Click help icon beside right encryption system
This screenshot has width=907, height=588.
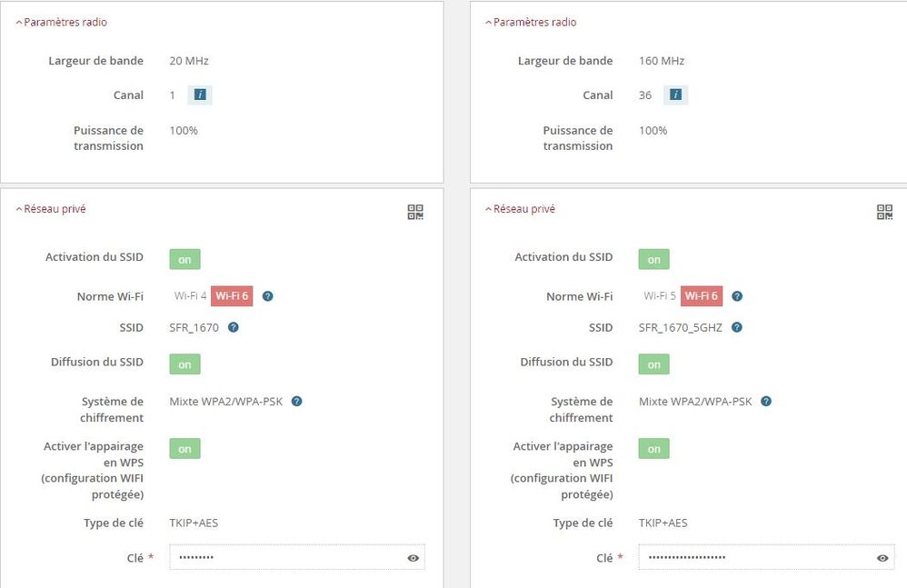[766, 401]
